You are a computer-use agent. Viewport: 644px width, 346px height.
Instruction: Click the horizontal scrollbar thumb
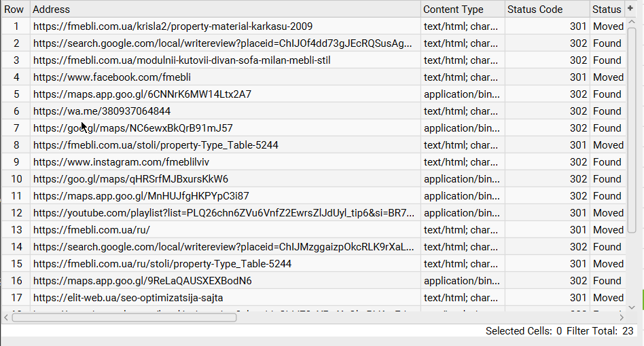(x=124, y=317)
